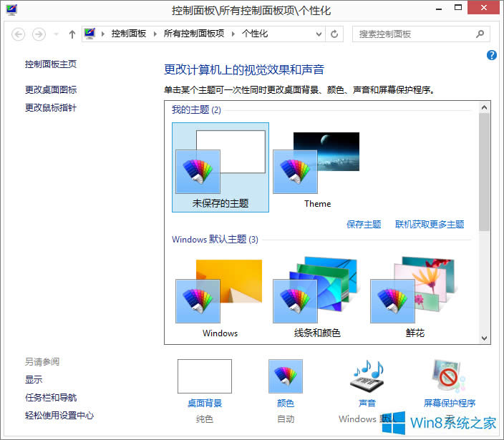This screenshot has width=504, height=440.
Task: Select the 个性化 breadcrumb
Action: coord(255,34)
